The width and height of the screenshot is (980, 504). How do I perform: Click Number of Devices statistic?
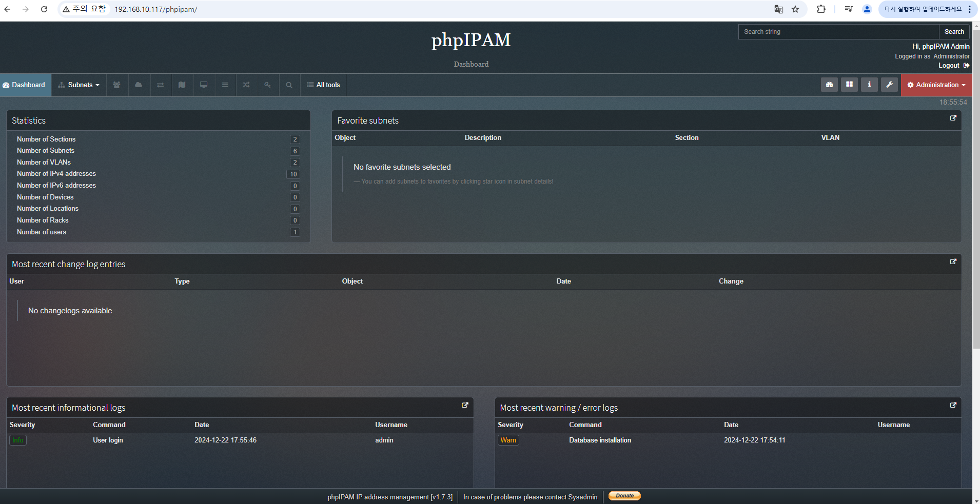(x=159, y=197)
